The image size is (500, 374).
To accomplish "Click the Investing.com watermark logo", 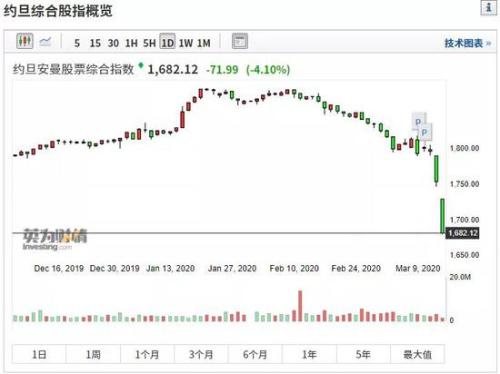I will (55, 239).
